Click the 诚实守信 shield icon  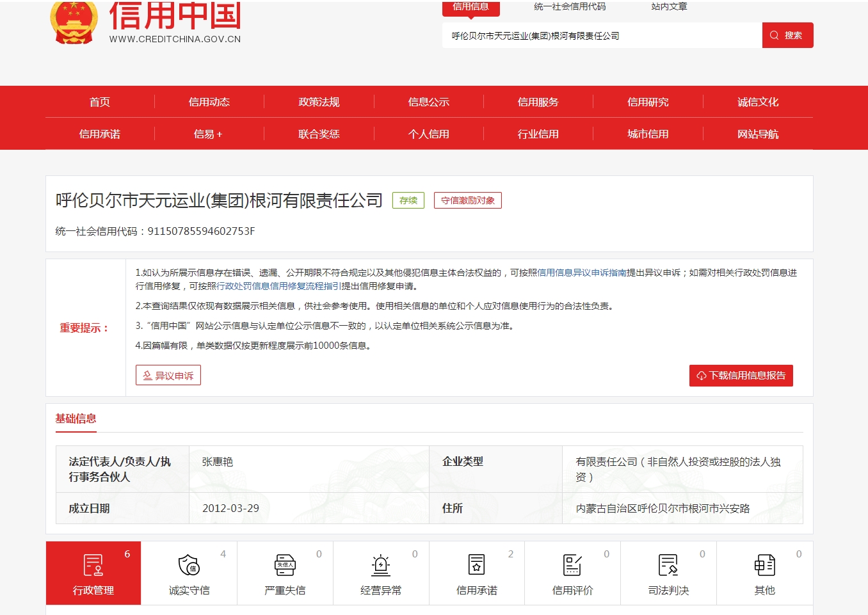[189, 565]
